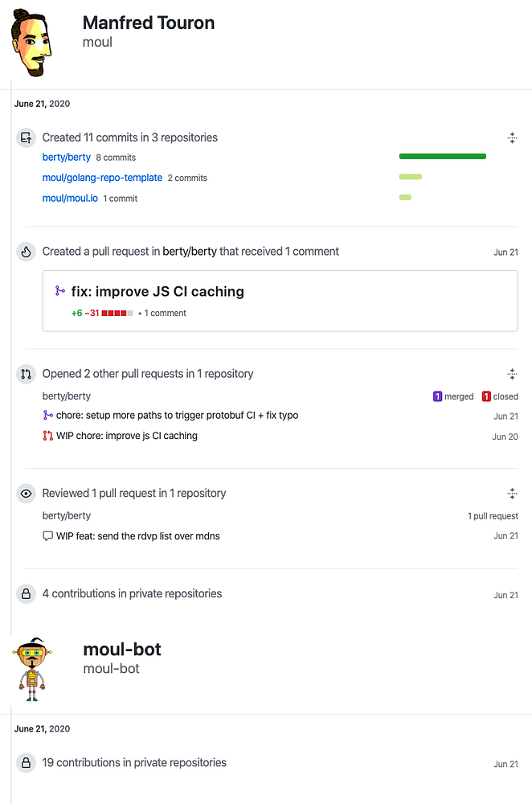Open WIP feat: send the rdvp list over mdns

pyautogui.click(x=138, y=536)
